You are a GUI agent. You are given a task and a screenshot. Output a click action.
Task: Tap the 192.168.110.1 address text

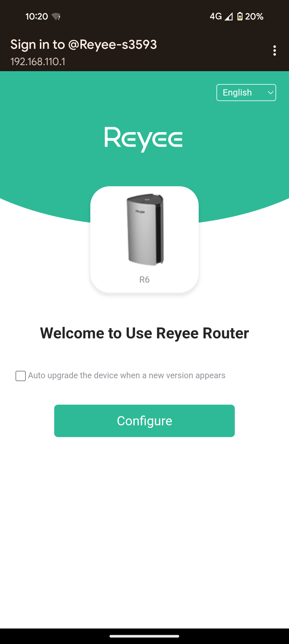click(x=38, y=62)
